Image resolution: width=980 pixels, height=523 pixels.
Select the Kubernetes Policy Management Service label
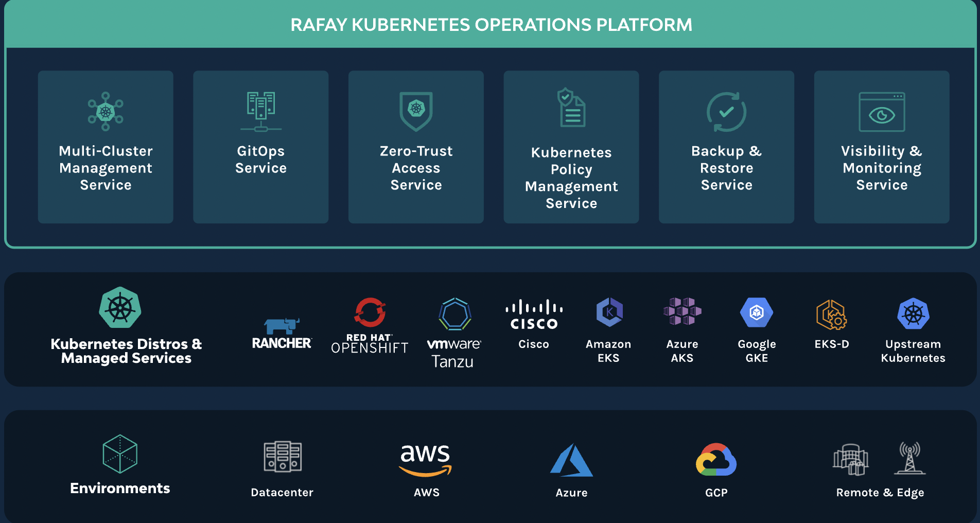[x=571, y=178]
